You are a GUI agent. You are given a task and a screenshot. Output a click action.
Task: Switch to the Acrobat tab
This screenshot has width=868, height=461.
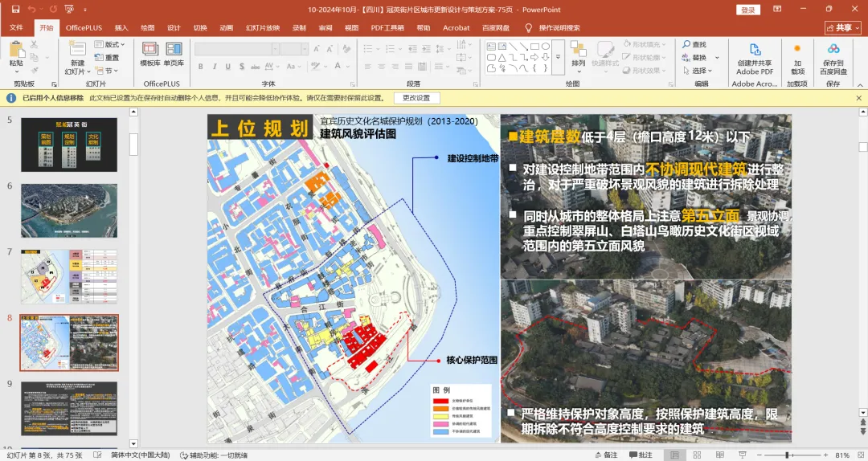click(457, 27)
